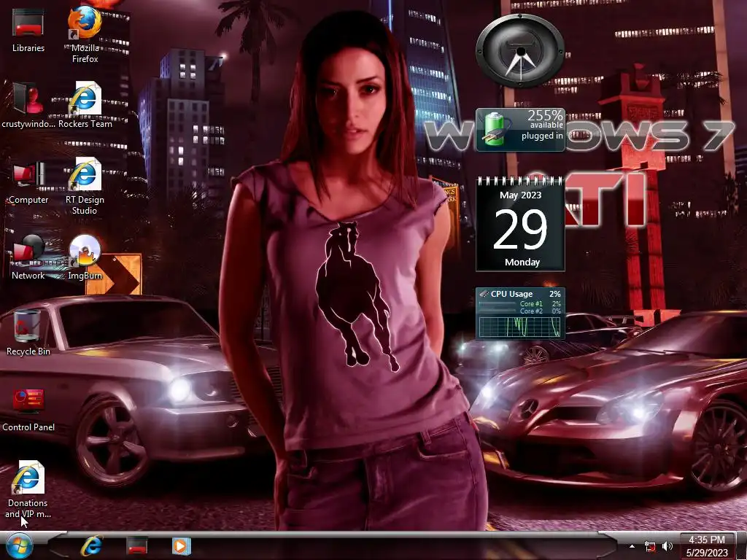Select the battery meter gadget
This screenshot has width=747, height=560.
pyautogui.click(x=520, y=130)
